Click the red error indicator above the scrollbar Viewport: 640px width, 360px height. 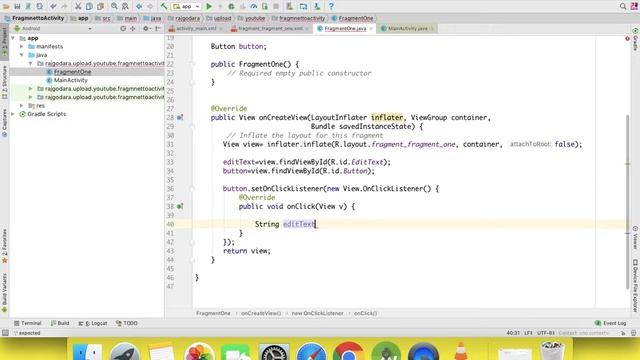pos(627,38)
